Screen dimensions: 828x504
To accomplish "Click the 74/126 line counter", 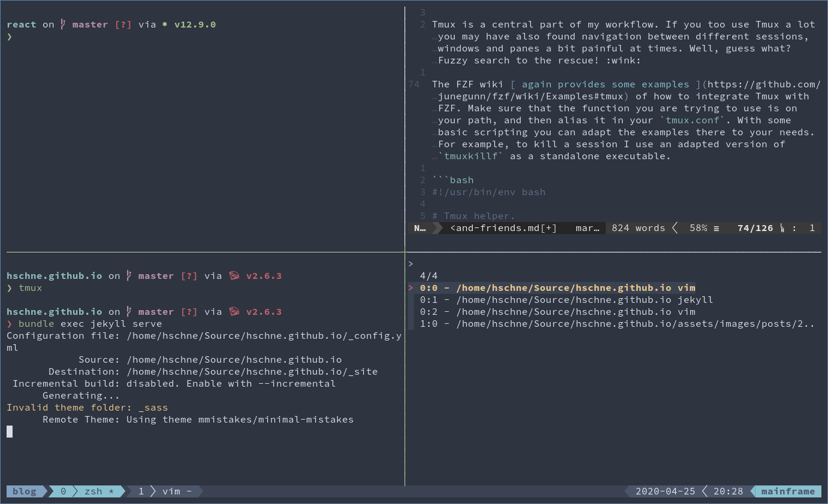I will click(756, 228).
